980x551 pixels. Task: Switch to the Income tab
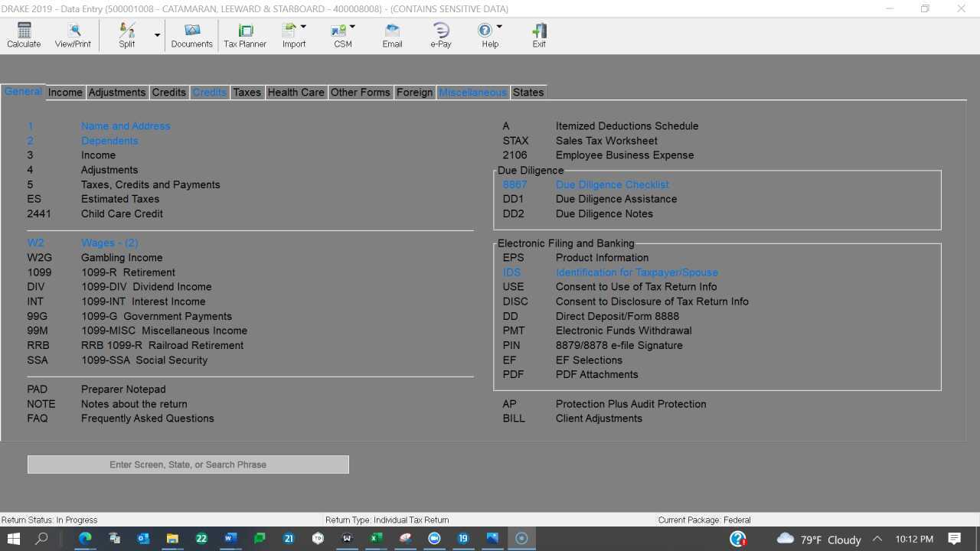tap(65, 93)
